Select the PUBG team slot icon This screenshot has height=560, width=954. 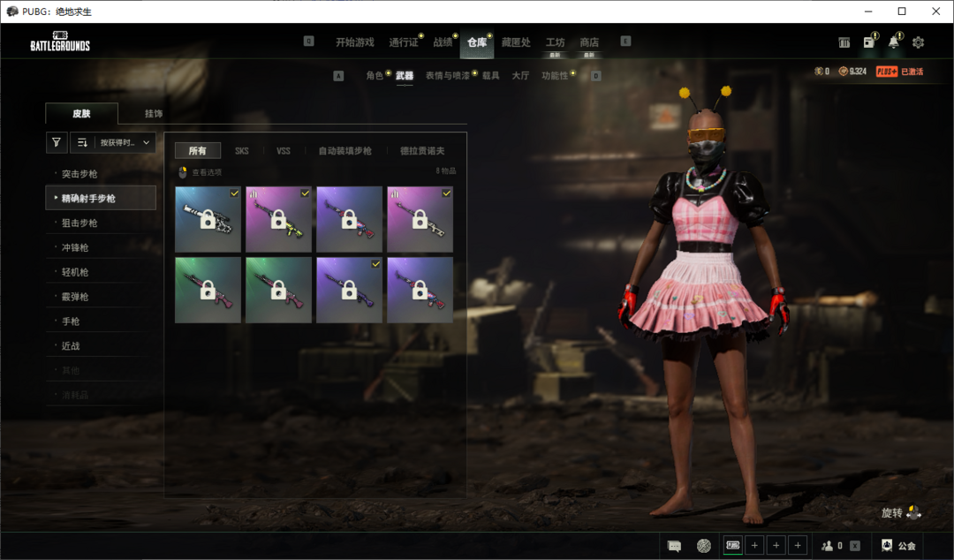click(x=732, y=545)
